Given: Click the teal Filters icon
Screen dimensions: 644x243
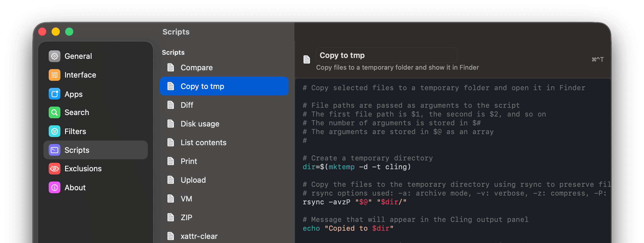Looking at the screenshot, I should [x=55, y=131].
